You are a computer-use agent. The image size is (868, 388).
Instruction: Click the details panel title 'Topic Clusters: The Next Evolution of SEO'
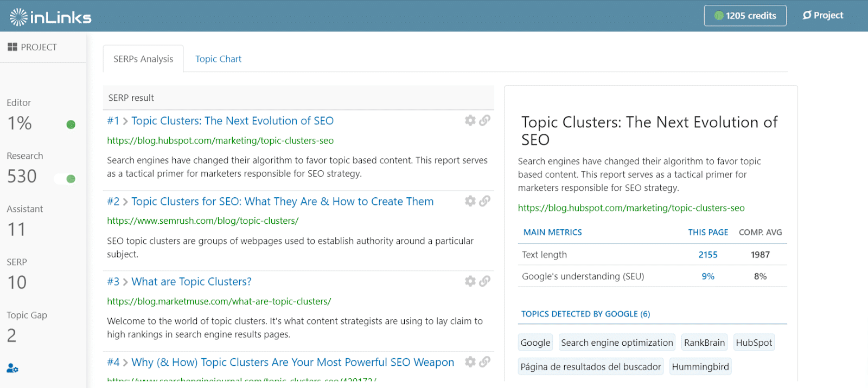tap(650, 131)
